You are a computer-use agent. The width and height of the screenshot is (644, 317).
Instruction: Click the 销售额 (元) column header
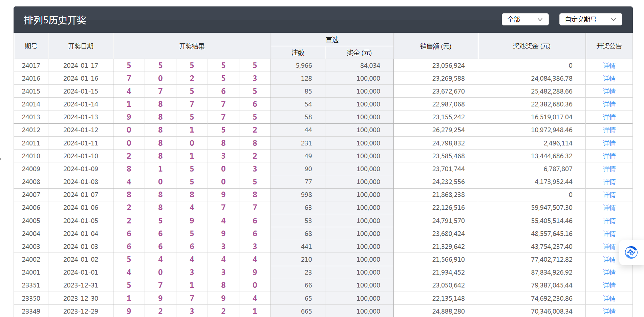(x=435, y=46)
